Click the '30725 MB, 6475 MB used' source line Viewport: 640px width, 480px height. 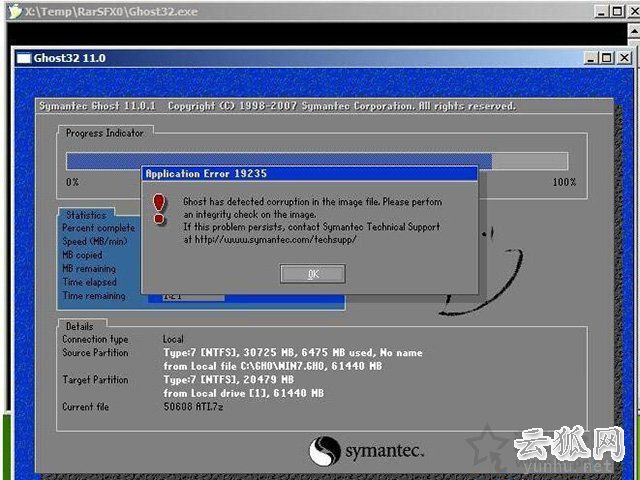(x=293, y=353)
